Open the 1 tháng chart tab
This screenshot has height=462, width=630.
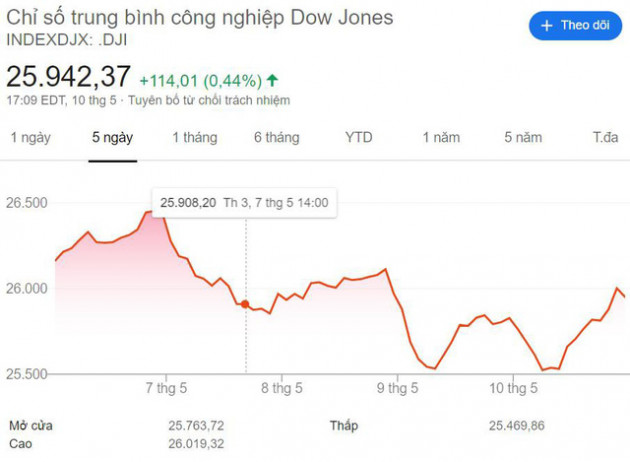tap(194, 138)
